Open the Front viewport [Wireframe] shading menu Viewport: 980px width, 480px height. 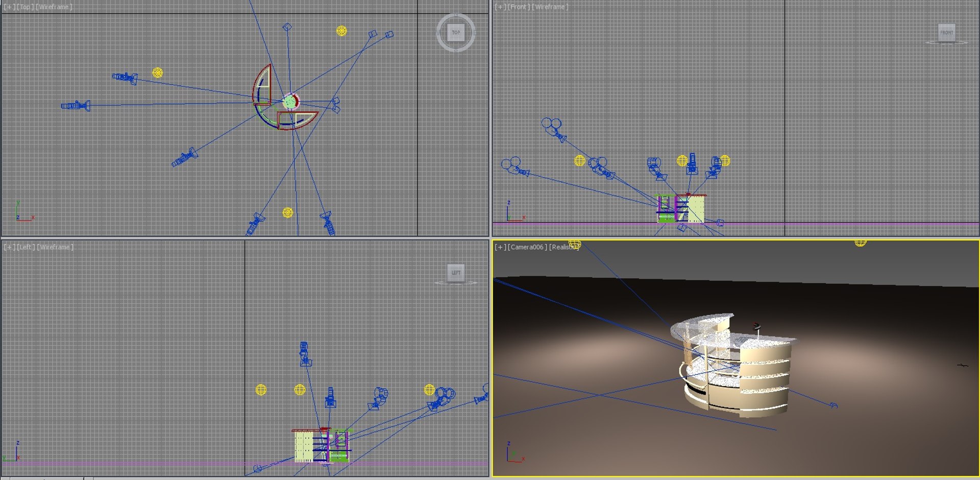550,7
